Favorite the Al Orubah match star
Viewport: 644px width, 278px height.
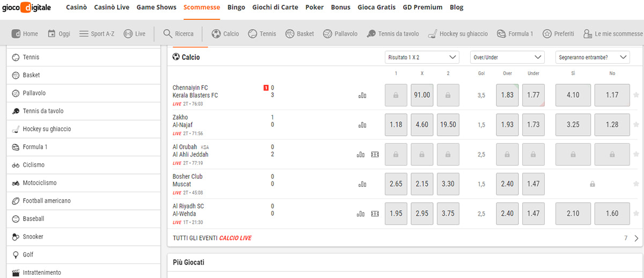click(x=636, y=154)
